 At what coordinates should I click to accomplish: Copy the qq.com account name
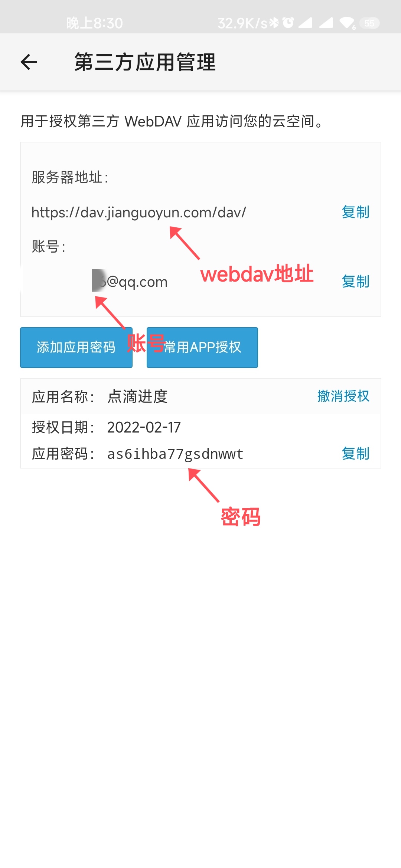(355, 282)
